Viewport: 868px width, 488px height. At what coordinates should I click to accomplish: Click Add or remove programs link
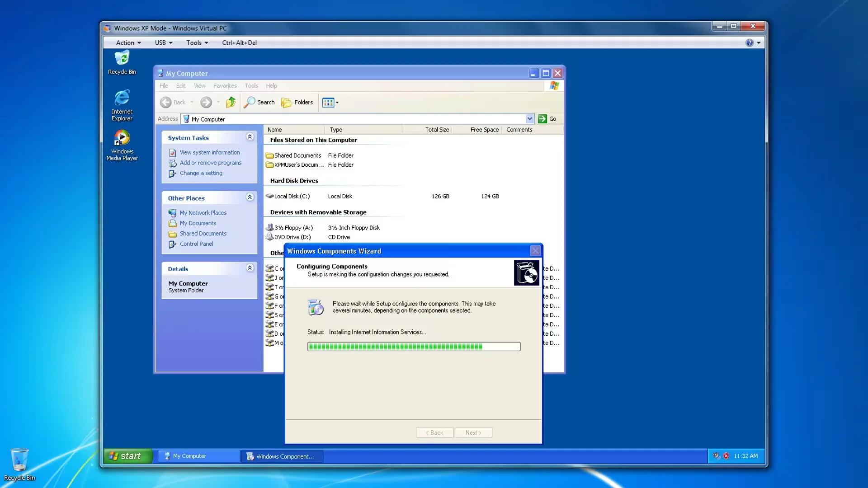pyautogui.click(x=210, y=163)
